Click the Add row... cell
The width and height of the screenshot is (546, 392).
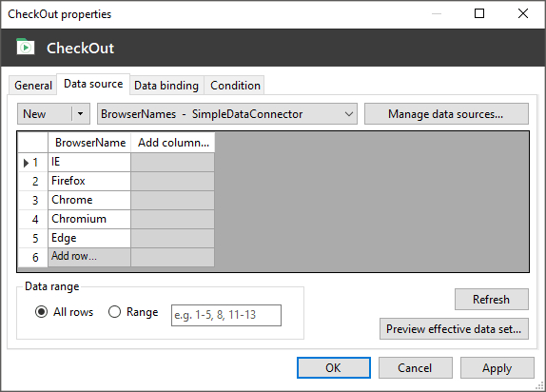click(89, 257)
